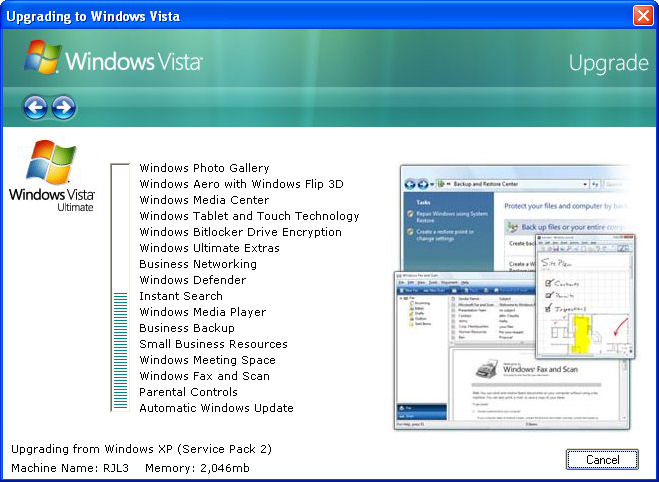659x482 pixels.
Task: Select 'Windows Fax and Scan' list entry
Action: 205,376
